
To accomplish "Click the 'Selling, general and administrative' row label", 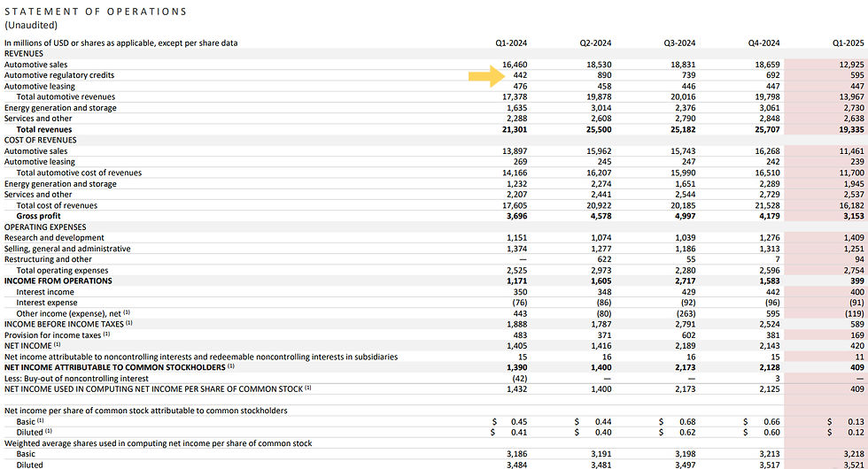I will point(67,249).
